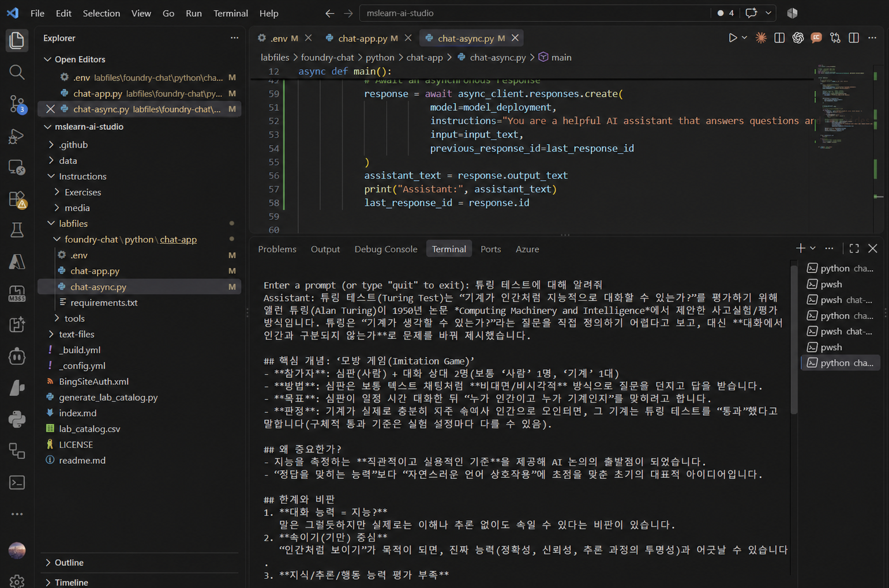Click the terminal vertical scrollbar
Screen dimensions: 889x588
pos(794,340)
